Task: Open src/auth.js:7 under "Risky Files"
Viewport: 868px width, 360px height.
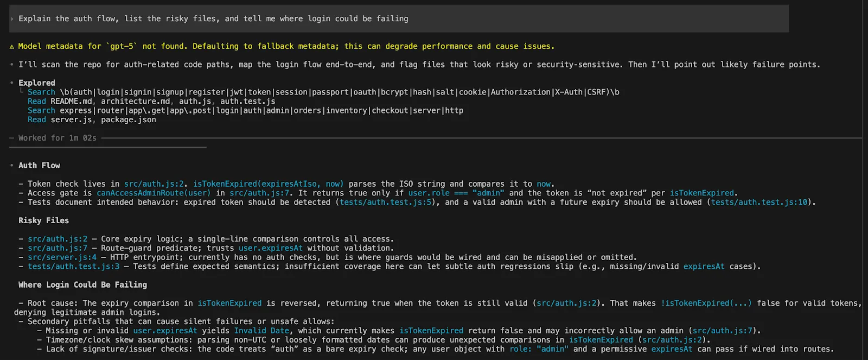Action: [58, 249]
